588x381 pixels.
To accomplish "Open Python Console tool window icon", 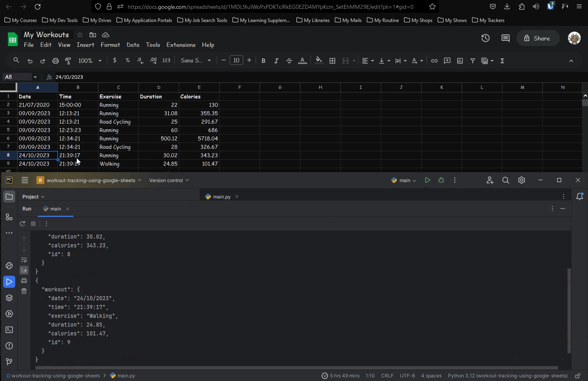I will [x=9, y=266].
